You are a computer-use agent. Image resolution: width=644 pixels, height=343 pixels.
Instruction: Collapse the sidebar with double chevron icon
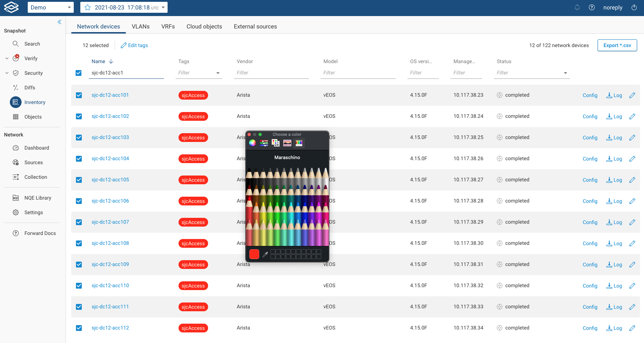(x=60, y=22)
